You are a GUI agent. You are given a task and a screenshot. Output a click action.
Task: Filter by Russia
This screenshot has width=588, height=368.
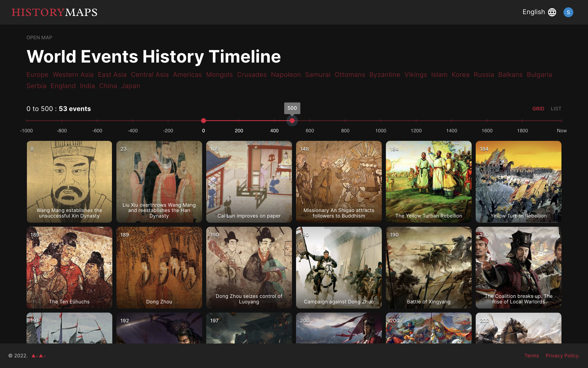click(484, 75)
